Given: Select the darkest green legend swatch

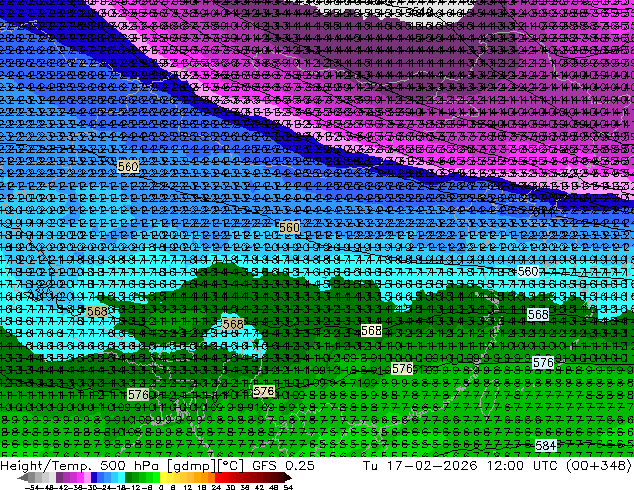Looking at the screenshot, I should [129, 478].
